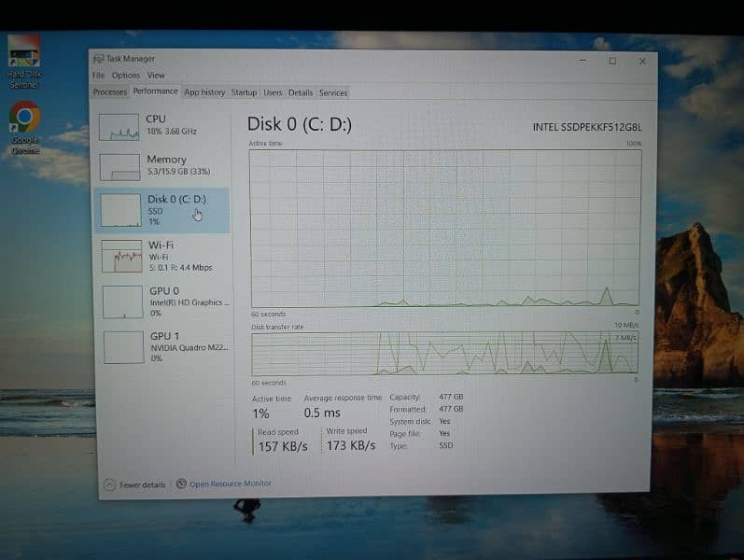Image resolution: width=744 pixels, height=560 pixels.
Task: Open the Options menu
Action: pos(126,76)
